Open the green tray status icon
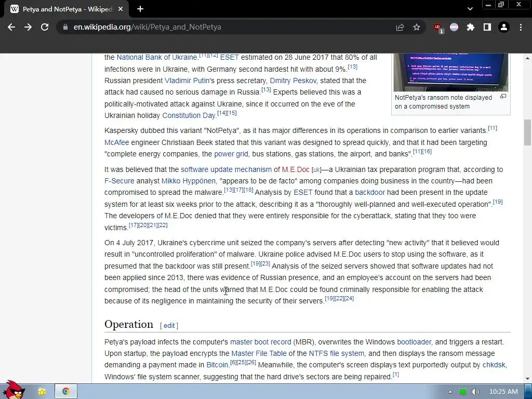The width and height of the screenshot is (532, 399). point(462,392)
